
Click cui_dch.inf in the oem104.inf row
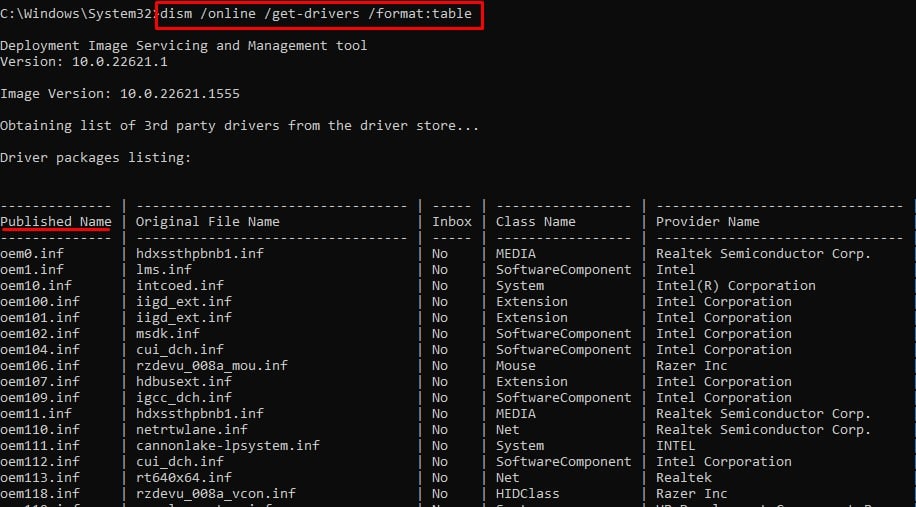tap(179, 350)
